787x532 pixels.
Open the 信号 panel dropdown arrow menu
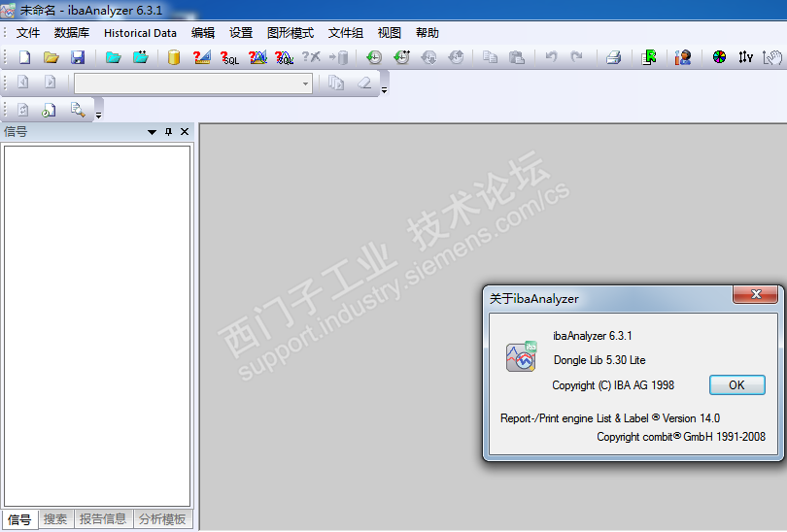coord(152,132)
